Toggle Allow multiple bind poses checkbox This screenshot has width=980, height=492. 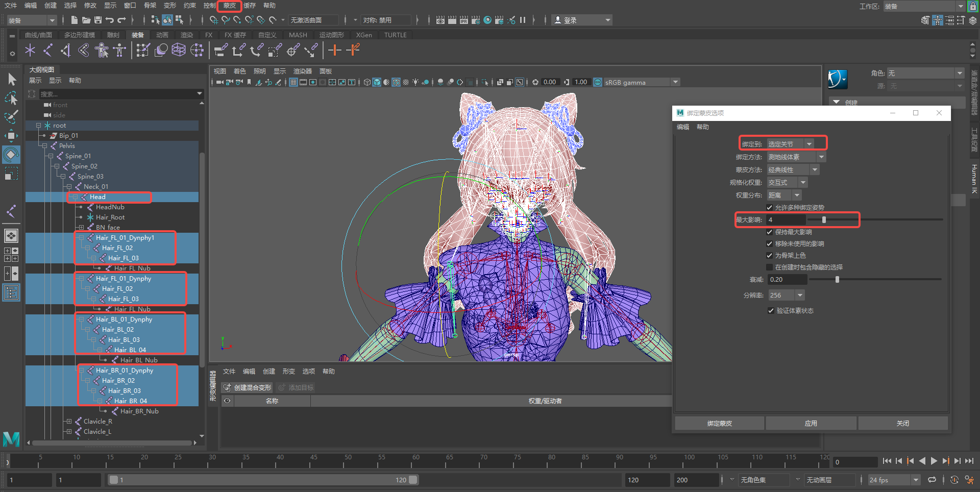(770, 207)
